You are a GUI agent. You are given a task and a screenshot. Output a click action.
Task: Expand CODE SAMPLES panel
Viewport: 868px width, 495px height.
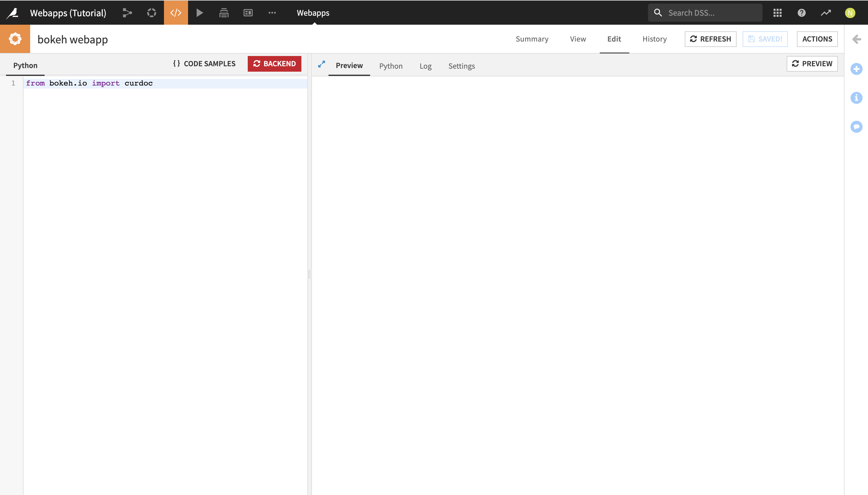point(204,64)
